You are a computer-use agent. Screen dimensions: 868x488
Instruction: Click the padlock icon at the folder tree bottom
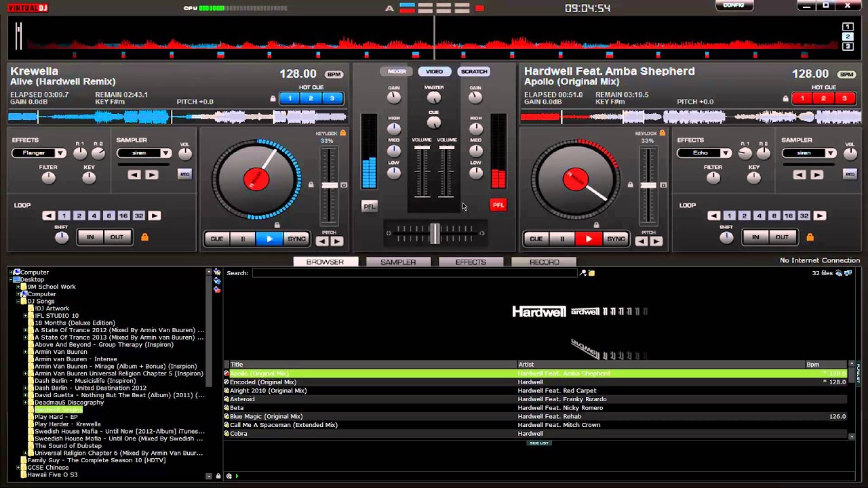[218, 476]
